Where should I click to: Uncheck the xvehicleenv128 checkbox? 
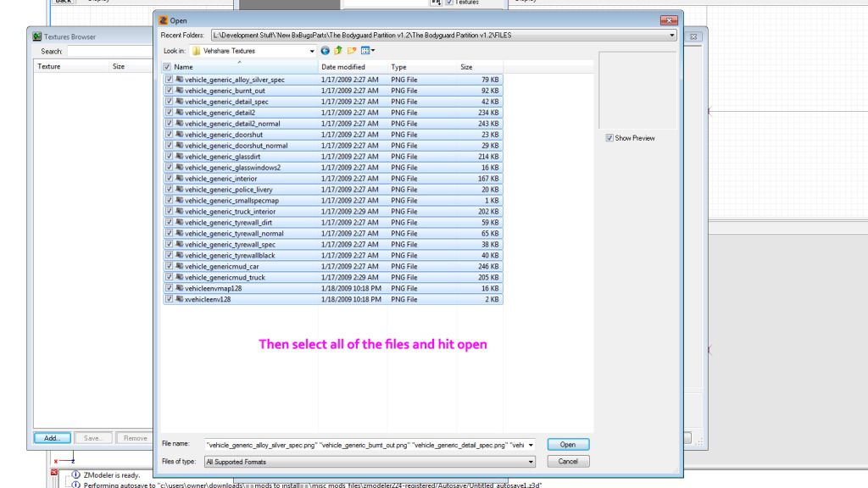[169, 299]
